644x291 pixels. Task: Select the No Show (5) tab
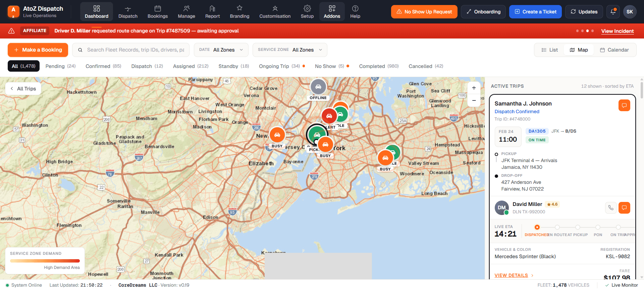click(x=332, y=66)
